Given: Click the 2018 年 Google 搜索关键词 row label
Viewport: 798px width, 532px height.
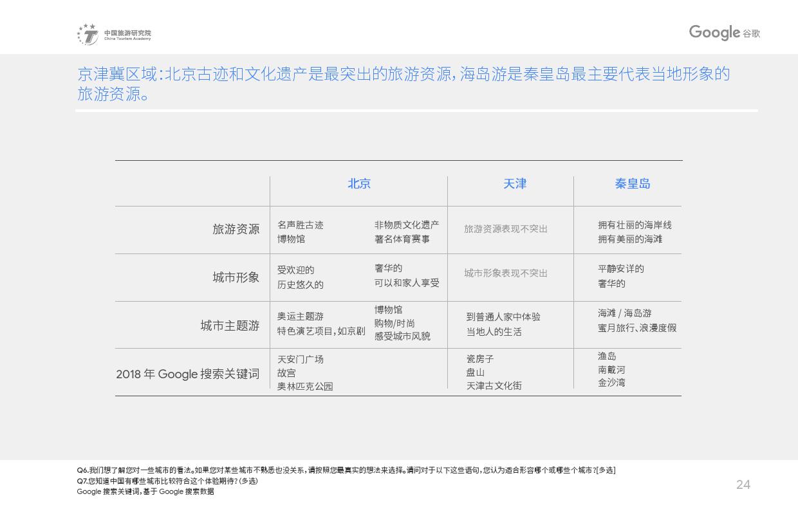Looking at the screenshot, I should 187,374.
